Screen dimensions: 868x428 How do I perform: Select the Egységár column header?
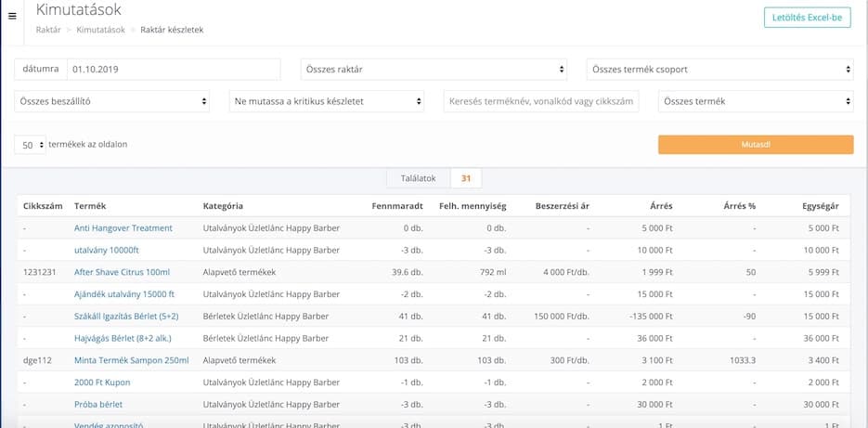(x=821, y=206)
